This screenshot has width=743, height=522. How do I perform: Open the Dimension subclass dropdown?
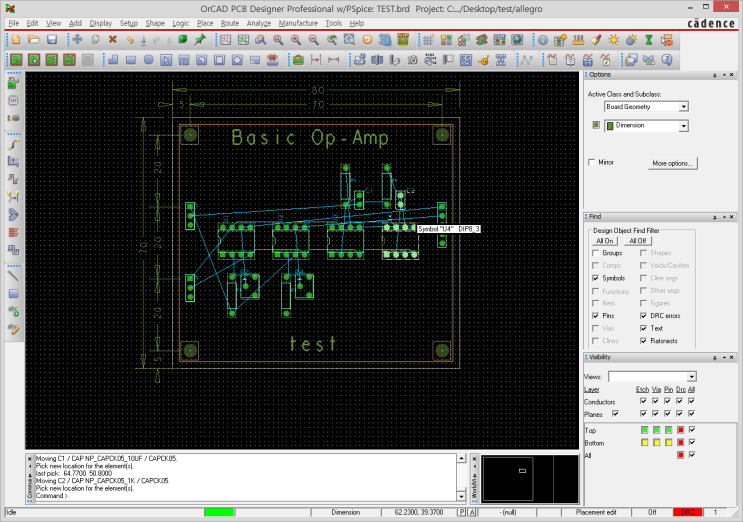683,126
